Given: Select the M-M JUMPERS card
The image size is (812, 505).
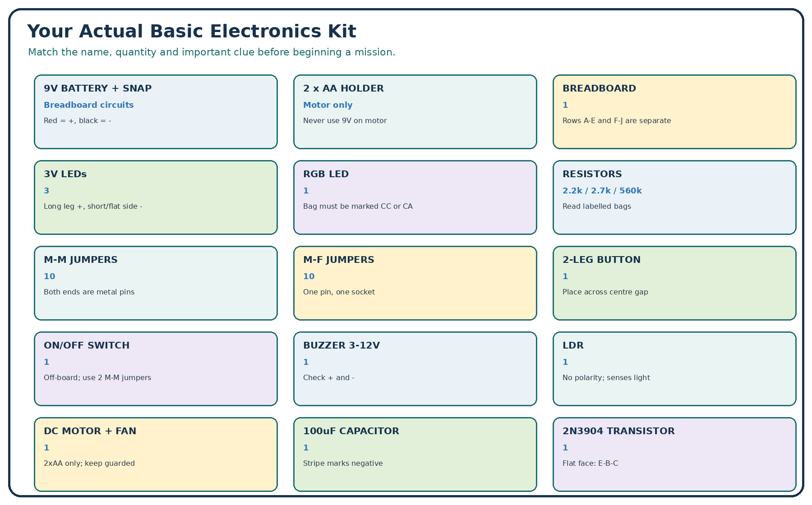Looking at the screenshot, I should pyautogui.click(x=156, y=283).
